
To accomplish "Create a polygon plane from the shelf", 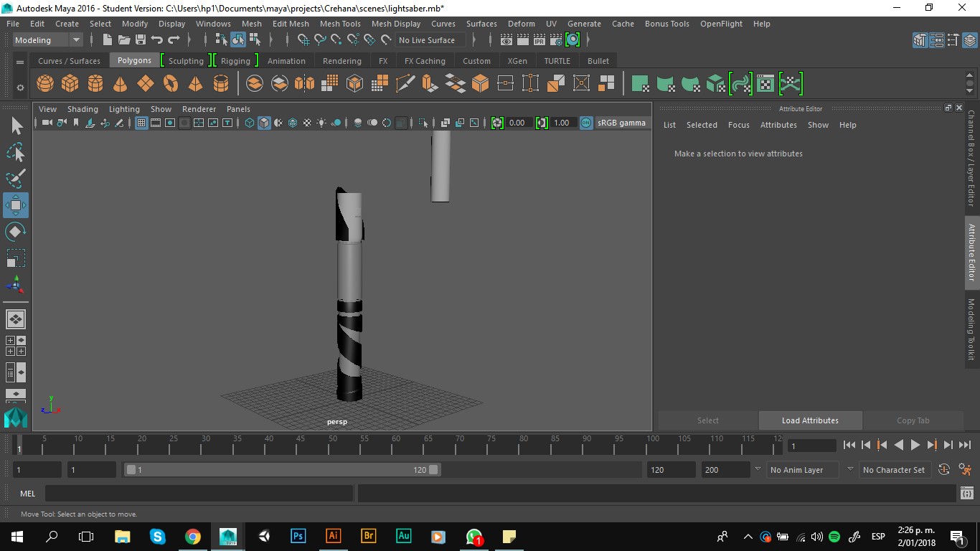I will pos(146,84).
